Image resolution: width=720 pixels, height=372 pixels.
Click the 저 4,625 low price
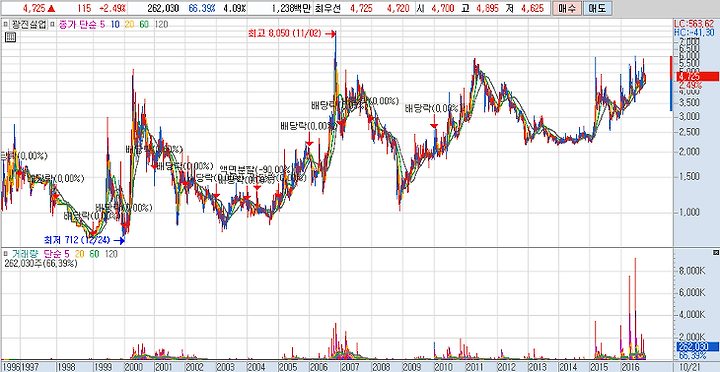(525, 8)
